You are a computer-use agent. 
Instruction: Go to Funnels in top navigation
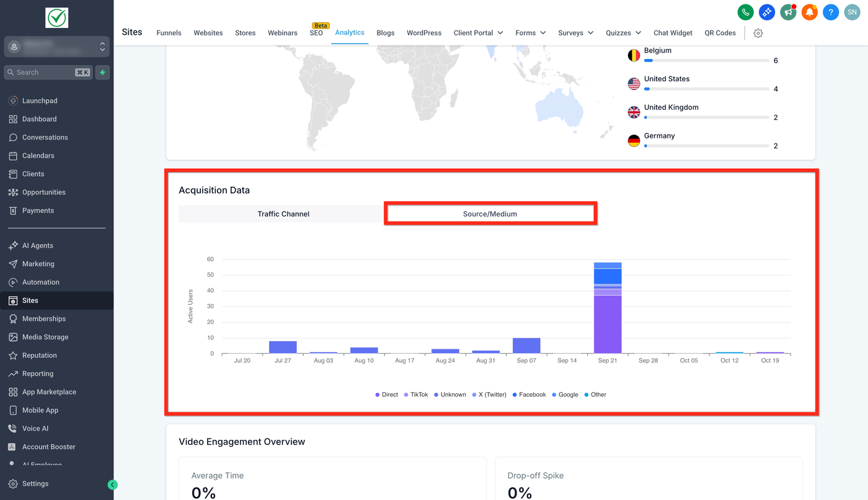169,33
